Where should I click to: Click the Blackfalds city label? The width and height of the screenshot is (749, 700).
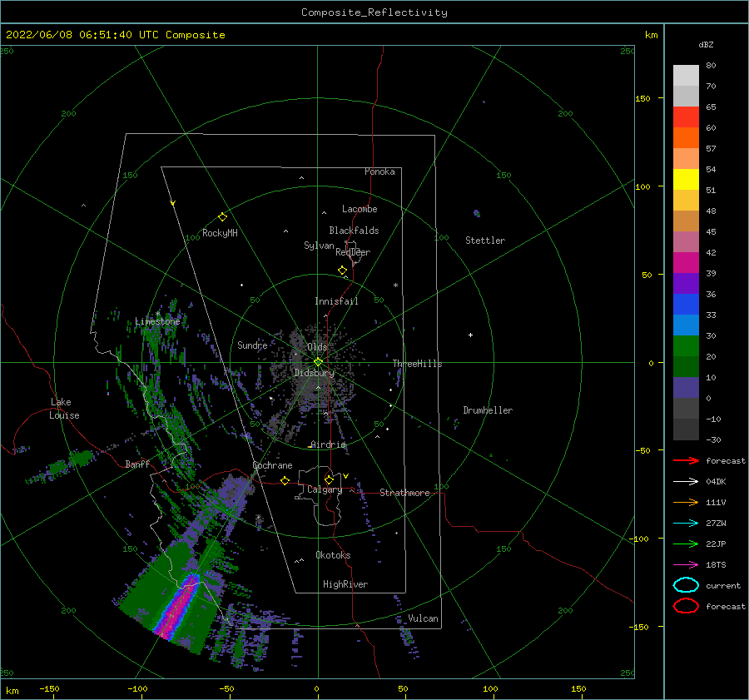(354, 231)
